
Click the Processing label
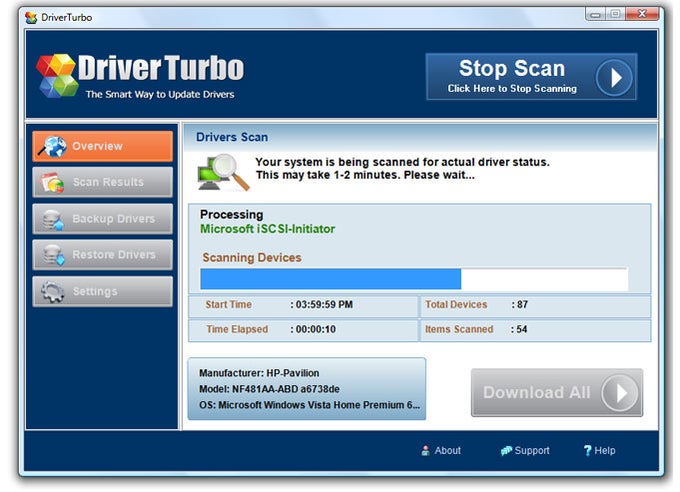(232, 215)
